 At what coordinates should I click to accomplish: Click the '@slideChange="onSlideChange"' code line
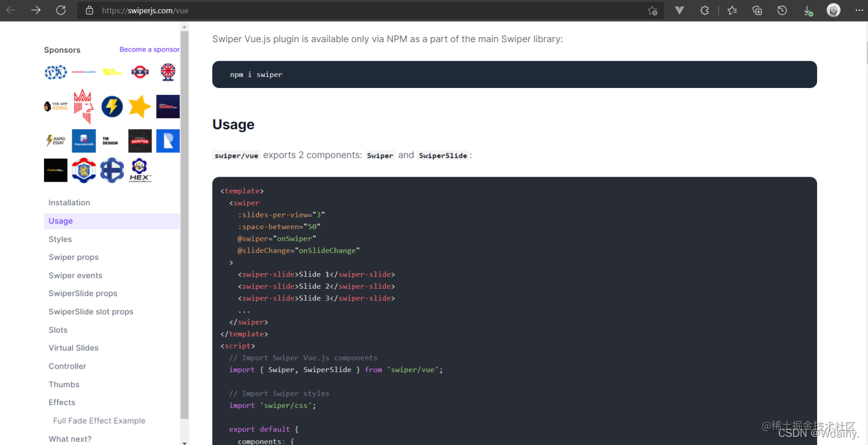299,251
